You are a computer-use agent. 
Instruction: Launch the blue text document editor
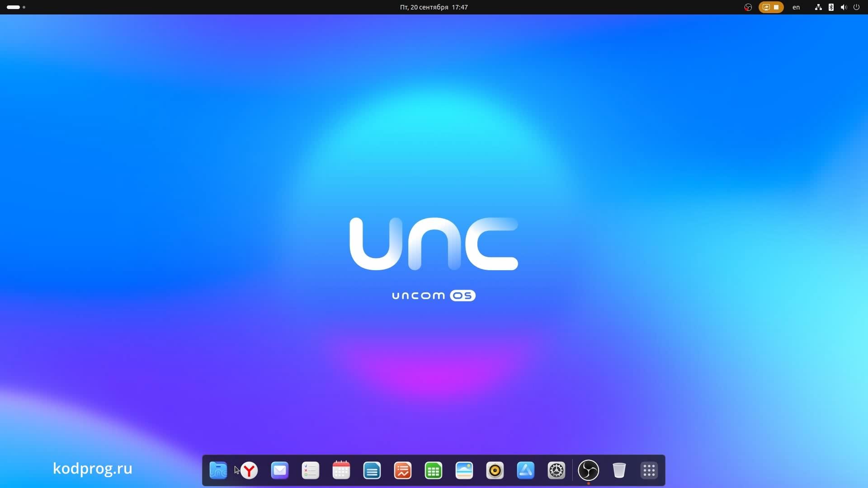[x=372, y=470]
